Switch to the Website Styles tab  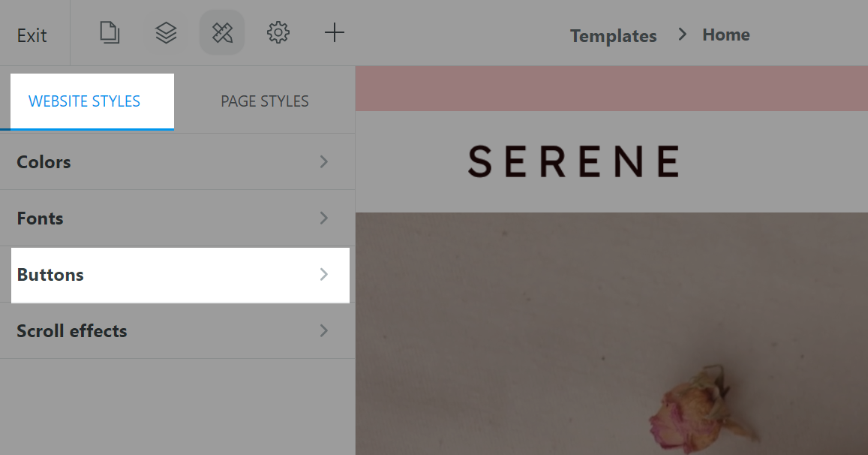(85, 101)
